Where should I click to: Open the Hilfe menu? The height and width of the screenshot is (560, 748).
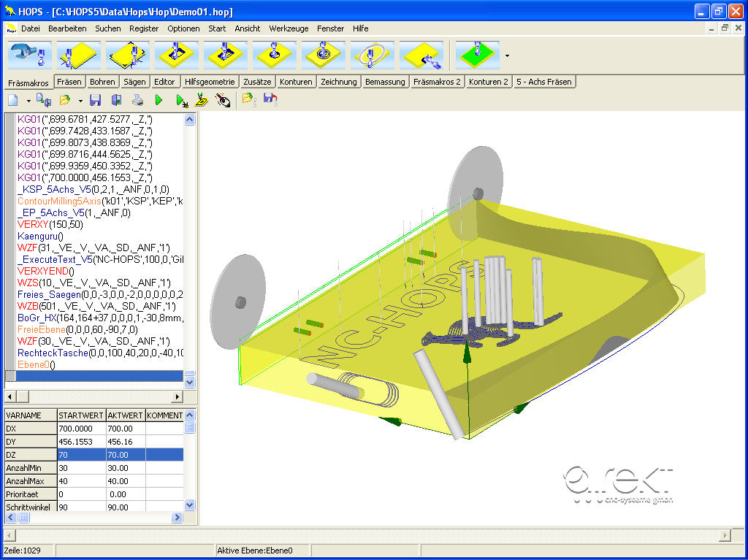click(360, 28)
